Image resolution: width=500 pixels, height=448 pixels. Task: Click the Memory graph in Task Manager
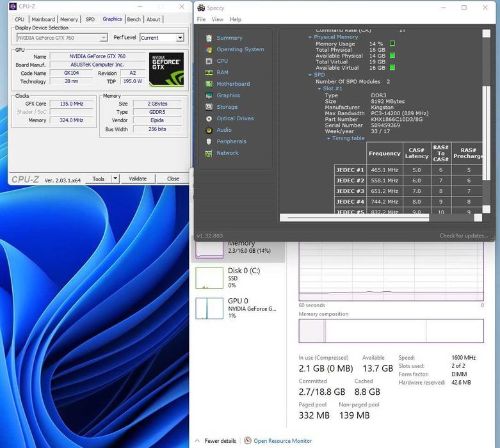pyautogui.click(x=391, y=271)
